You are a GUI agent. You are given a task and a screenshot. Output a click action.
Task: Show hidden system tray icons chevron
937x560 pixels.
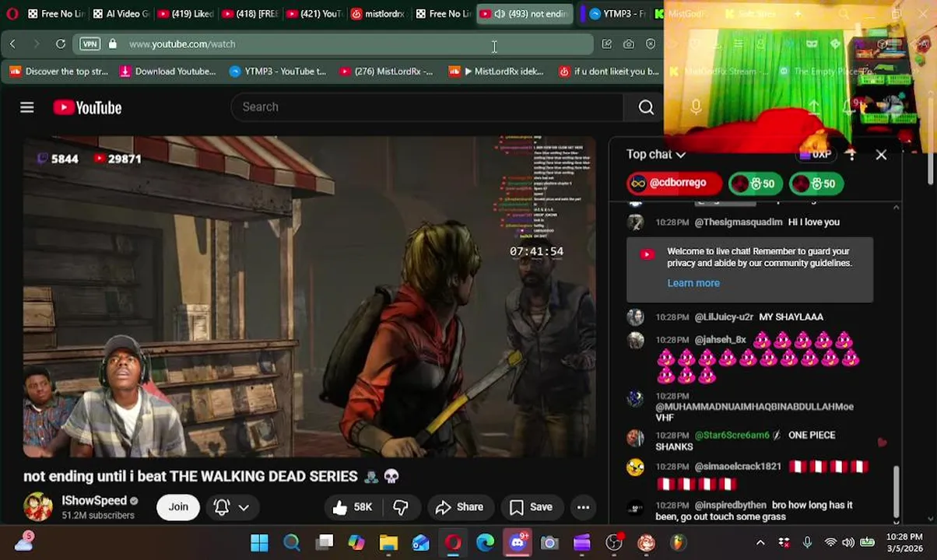pyautogui.click(x=760, y=543)
